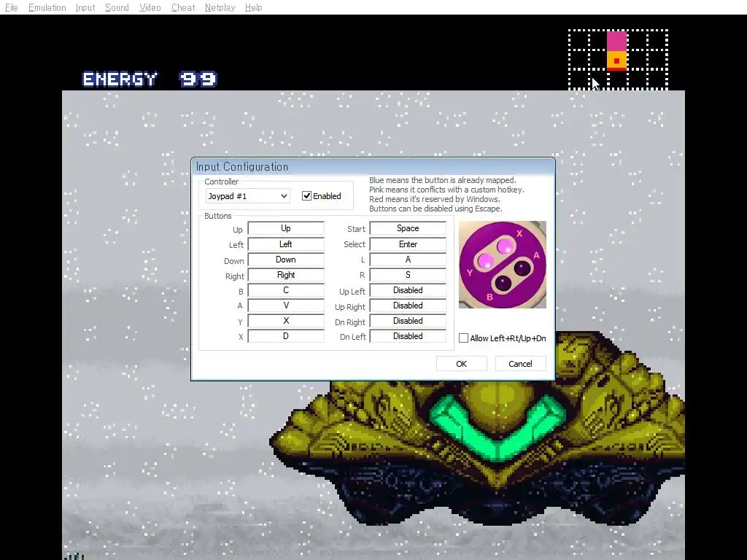Open the Cheat menu
Screen dimensions: 747x560
point(183,7)
